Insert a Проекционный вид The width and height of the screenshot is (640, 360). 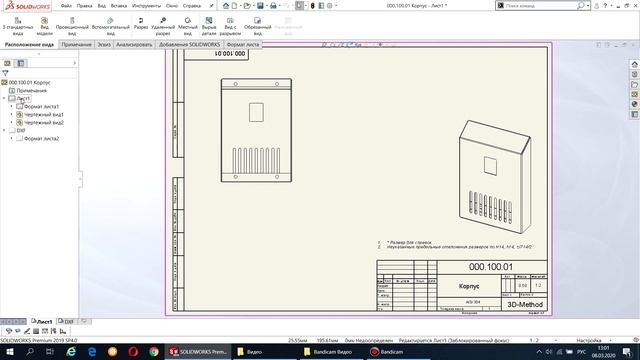(72, 26)
